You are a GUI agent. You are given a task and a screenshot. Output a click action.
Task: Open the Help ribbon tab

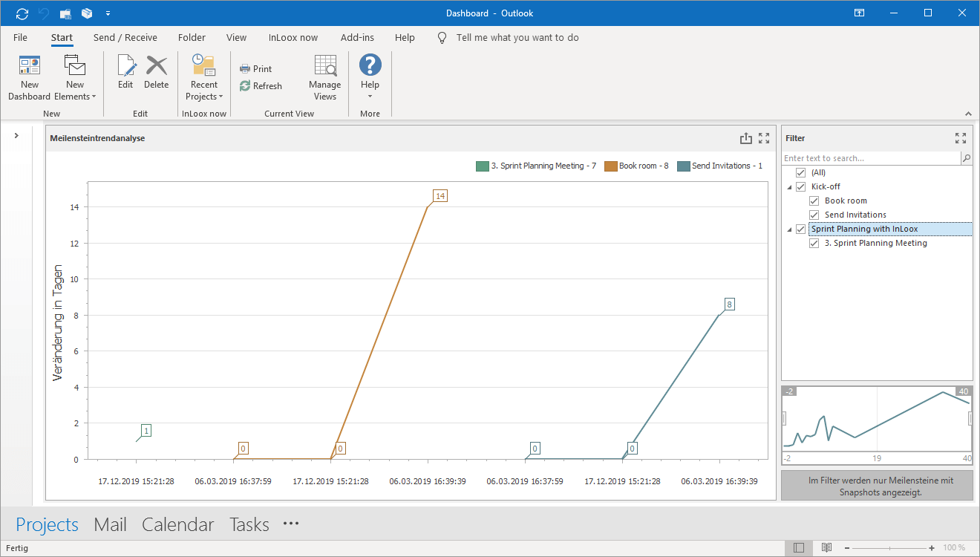[x=405, y=37]
